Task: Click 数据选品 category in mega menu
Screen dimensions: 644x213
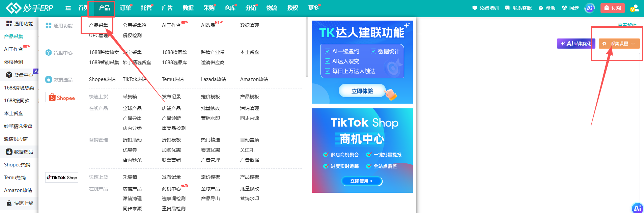Action: pos(59,80)
